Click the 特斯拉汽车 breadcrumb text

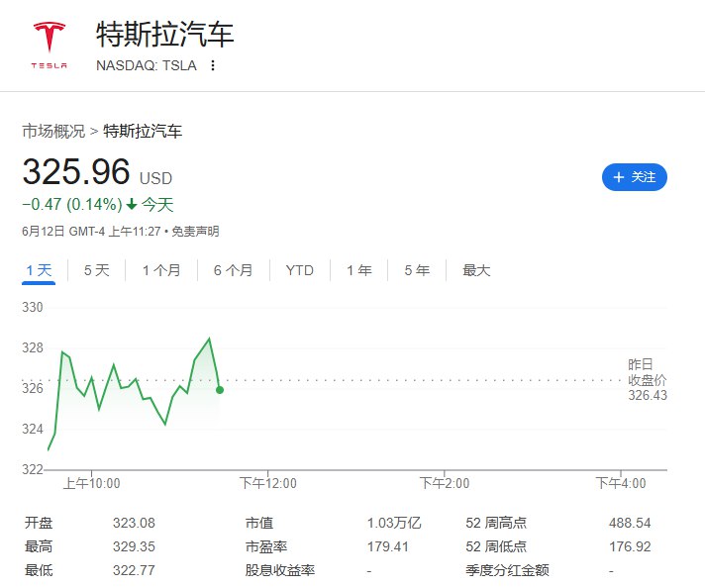pyautogui.click(x=143, y=132)
